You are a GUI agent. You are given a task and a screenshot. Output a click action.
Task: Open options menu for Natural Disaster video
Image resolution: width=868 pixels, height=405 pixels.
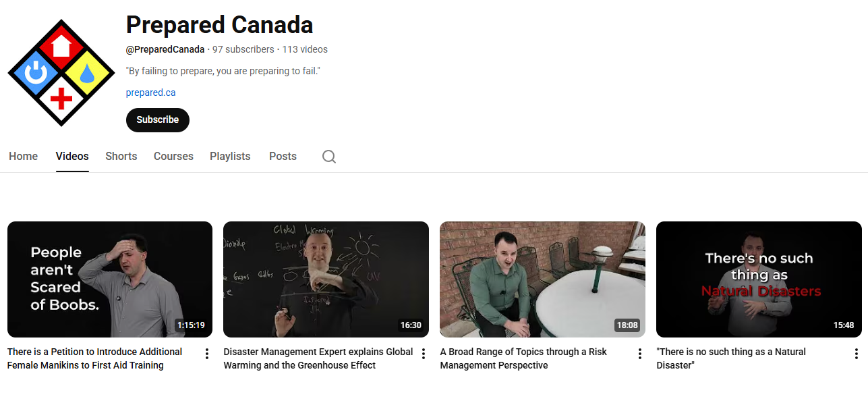click(x=856, y=354)
